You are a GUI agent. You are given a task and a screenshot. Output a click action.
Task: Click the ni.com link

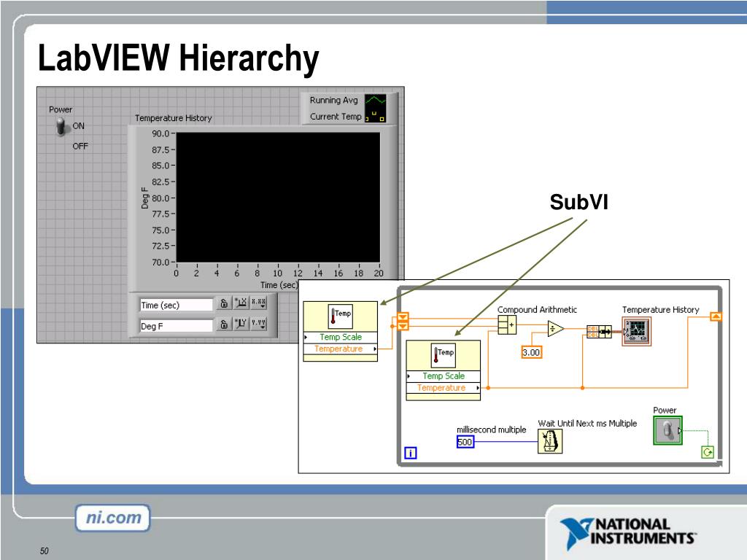click(x=113, y=518)
